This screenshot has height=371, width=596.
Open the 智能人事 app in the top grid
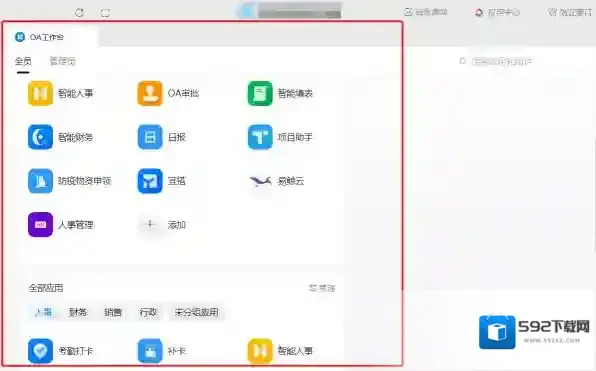[x=60, y=93]
